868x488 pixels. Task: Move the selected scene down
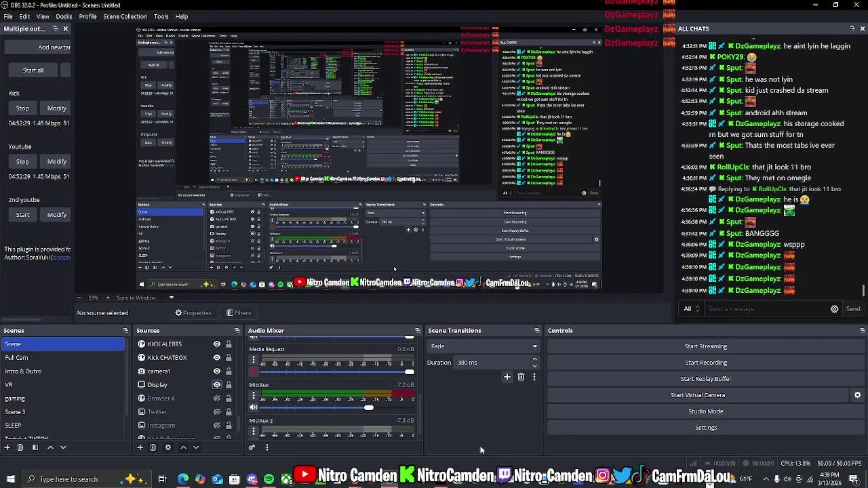click(63, 447)
